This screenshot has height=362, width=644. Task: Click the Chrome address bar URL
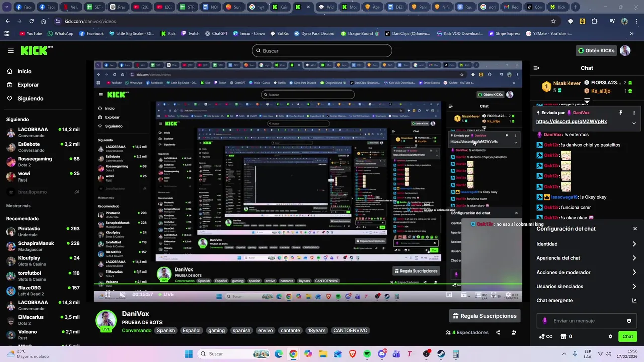tap(90, 21)
